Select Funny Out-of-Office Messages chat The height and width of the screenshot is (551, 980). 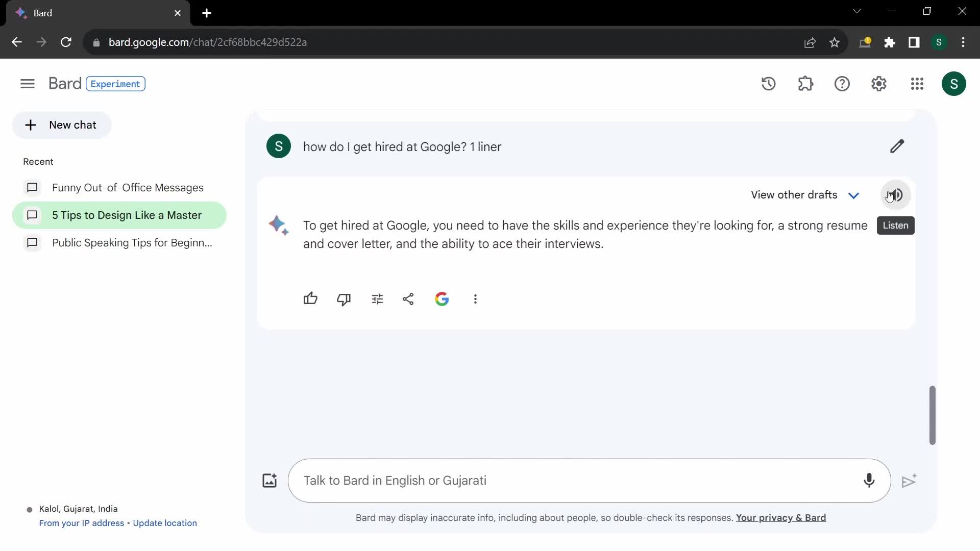(128, 188)
